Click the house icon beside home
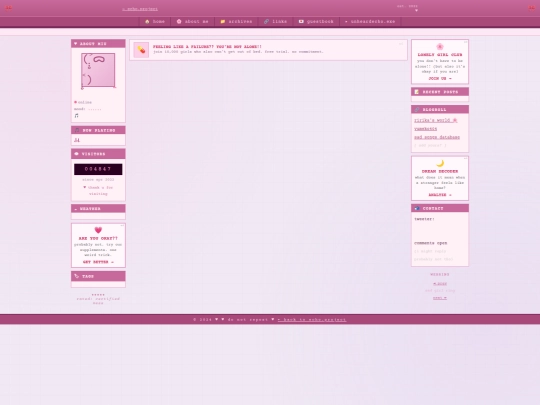Screen dimensions: 540x405 coord(147,21)
